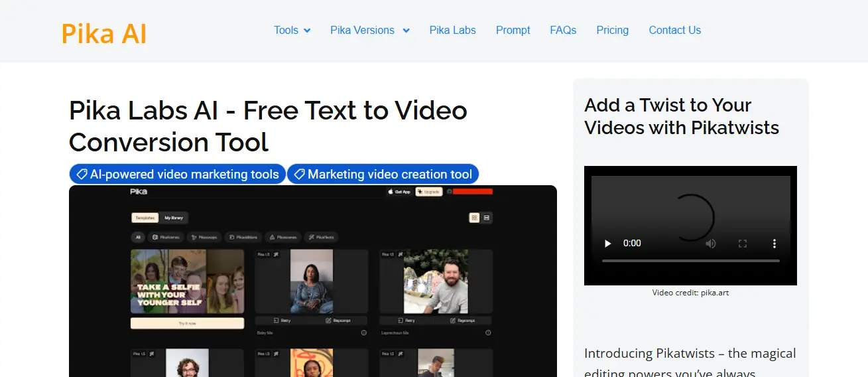
Task: Open the Leprechaun Me bearded man thumbnail
Action: click(436, 281)
